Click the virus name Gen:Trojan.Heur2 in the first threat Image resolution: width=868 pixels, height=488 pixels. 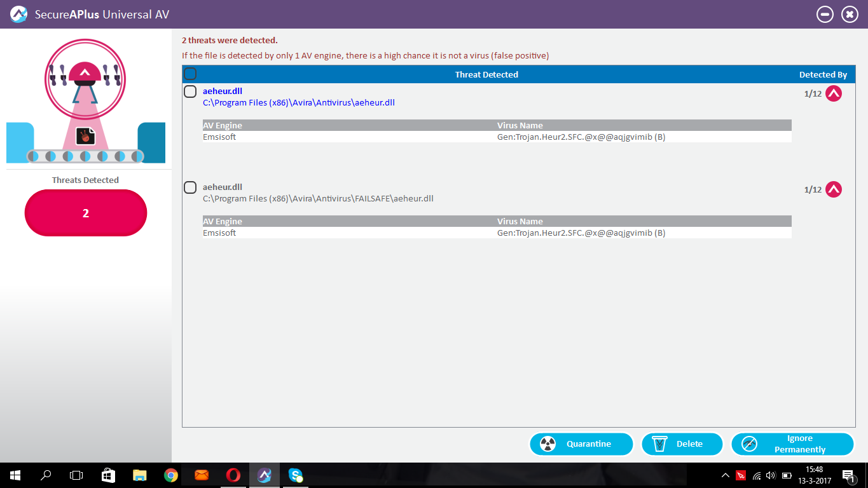click(x=581, y=137)
